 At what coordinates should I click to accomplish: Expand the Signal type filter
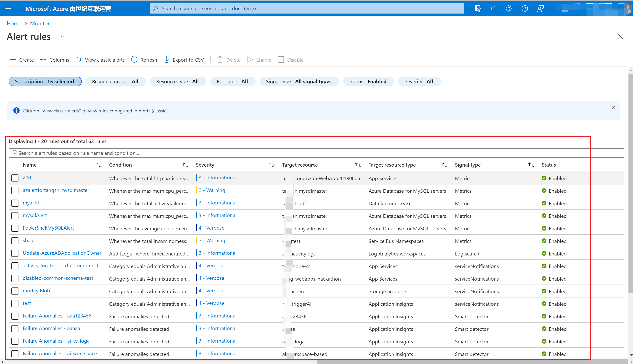click(299, 81)
